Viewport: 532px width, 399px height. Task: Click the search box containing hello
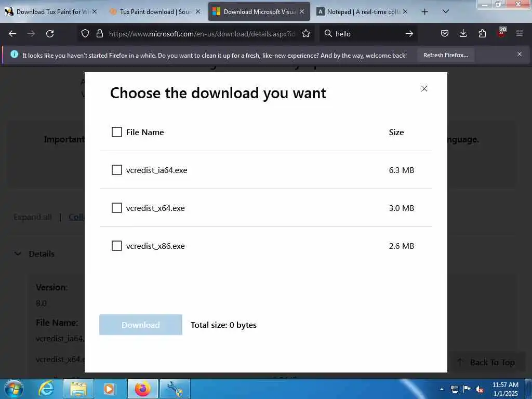click(x=369, y=34)
